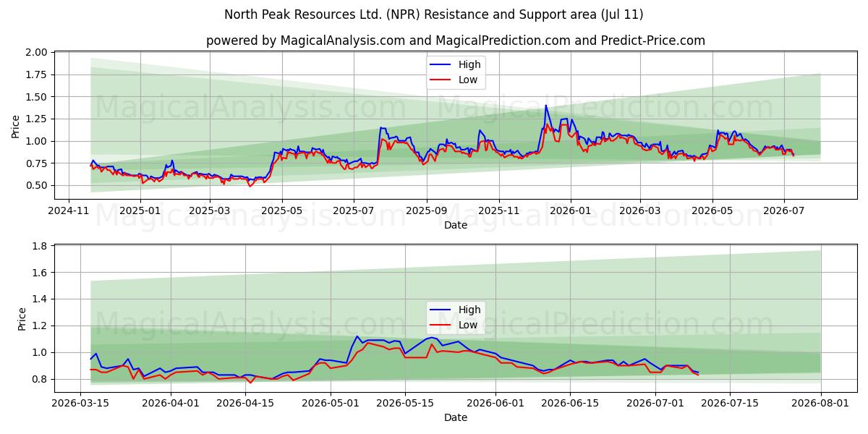Click the 1.6 price tick in bottom chart
868x434 pixels.
tap(40, 273)
